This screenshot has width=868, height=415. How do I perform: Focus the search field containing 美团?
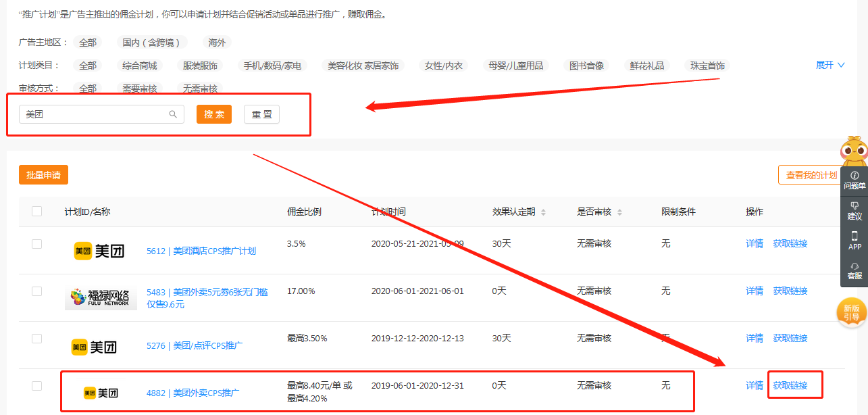[101, 114]
